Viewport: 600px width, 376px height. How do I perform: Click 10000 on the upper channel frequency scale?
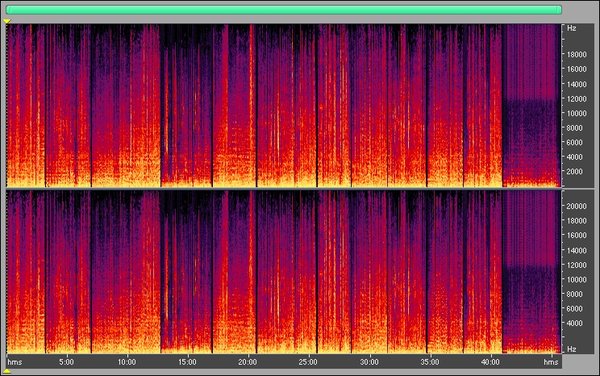point(577,113)
